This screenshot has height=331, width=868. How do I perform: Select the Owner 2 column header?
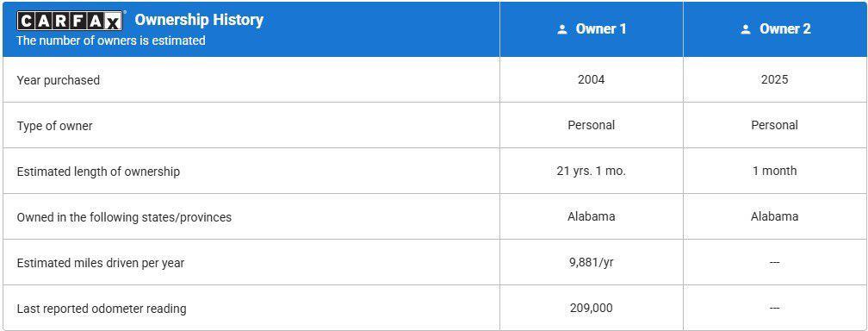pos(775,28)
